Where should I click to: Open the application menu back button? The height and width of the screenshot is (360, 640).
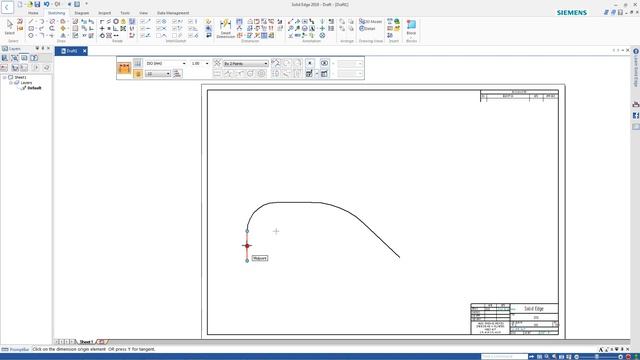point(7,7)
